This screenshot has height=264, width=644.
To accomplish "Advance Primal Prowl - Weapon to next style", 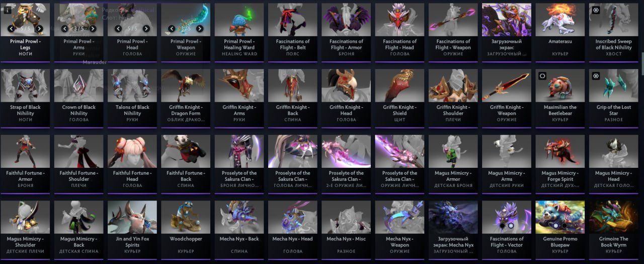I will (200, 29).
